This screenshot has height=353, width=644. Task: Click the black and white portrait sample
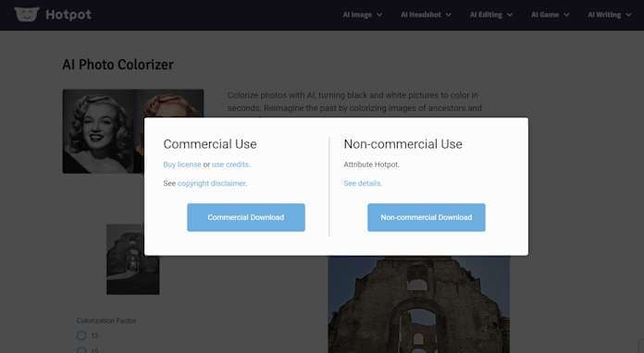pos(98,131)
